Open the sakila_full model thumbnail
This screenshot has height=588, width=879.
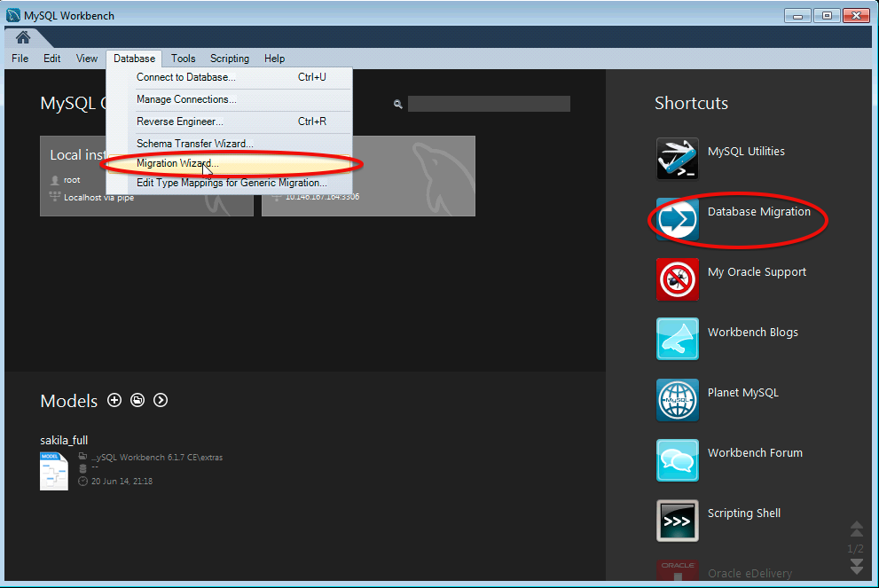pyautogui.click(x=54, y=471)
